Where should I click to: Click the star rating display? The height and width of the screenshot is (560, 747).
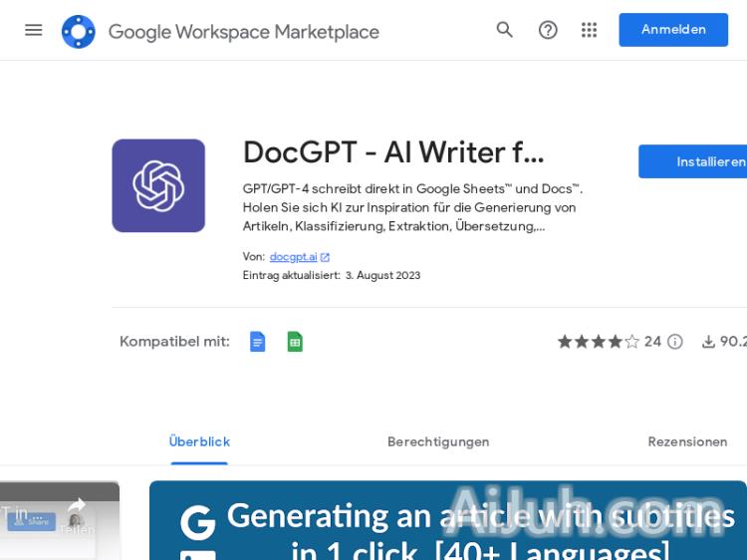point(599,342)
